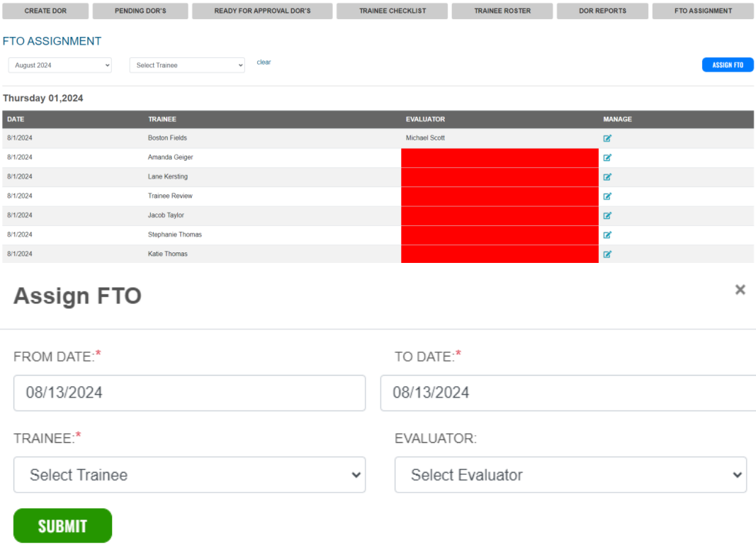756x545 pixels.
Task: Open the Select Trainee filter dropdown
Action: click(186, 64)
